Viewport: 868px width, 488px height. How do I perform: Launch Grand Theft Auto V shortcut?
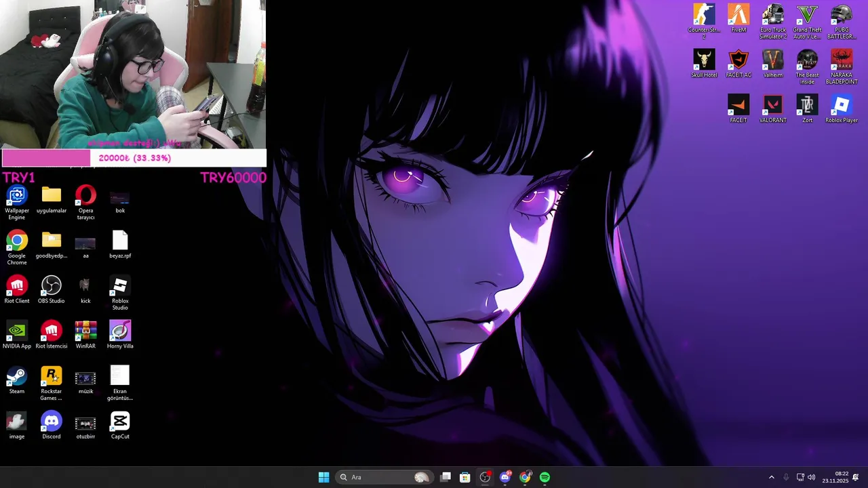(807, 22)
